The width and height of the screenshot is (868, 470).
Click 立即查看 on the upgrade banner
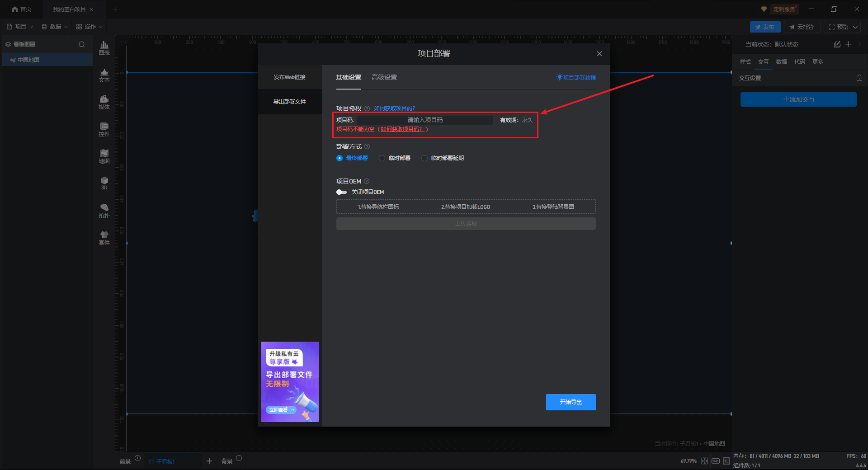point(281,410)
